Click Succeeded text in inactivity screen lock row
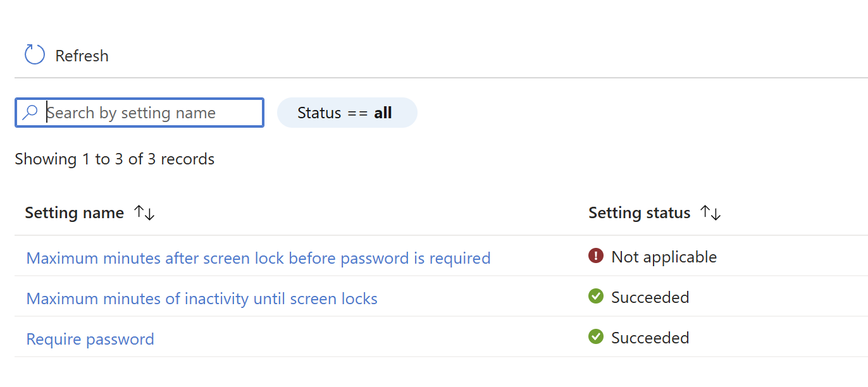Screen dimensions: 868x387 [x=650, y=297]
